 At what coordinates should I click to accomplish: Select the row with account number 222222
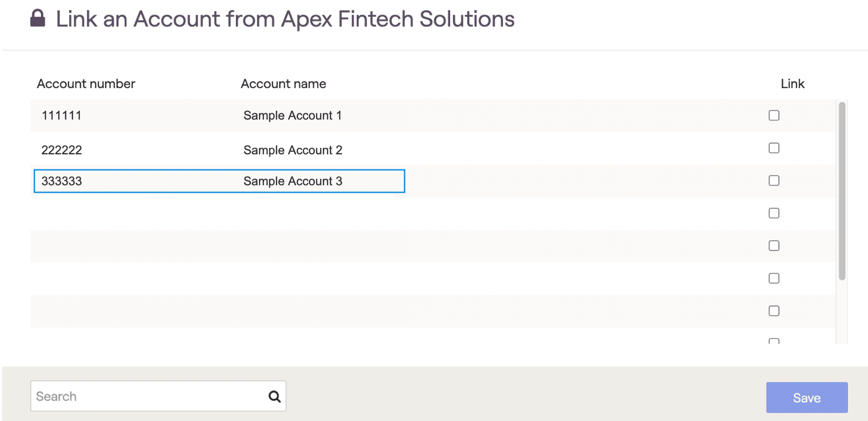[x=433, y=148]
